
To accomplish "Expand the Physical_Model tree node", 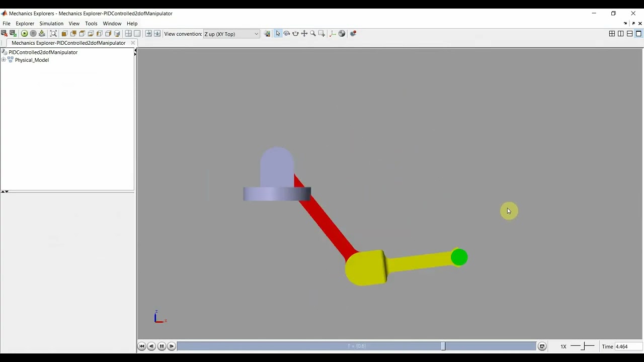I will point(4,60).
